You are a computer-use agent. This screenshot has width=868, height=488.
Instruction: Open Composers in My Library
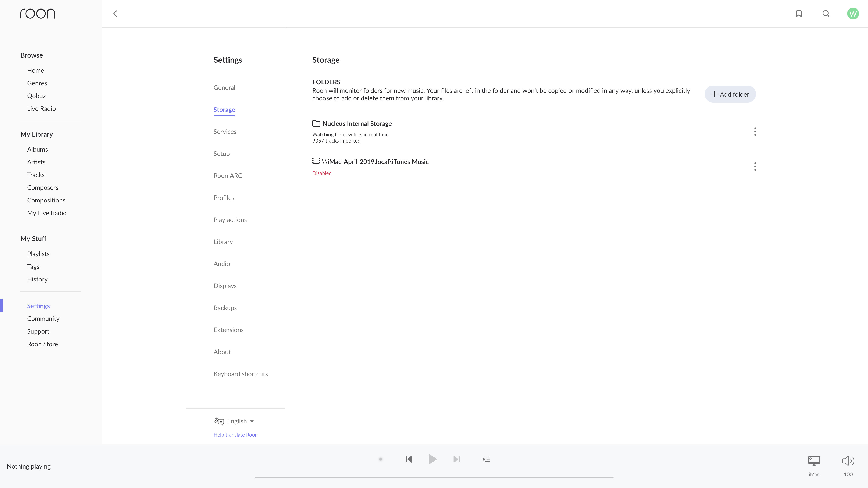[42, 188]
